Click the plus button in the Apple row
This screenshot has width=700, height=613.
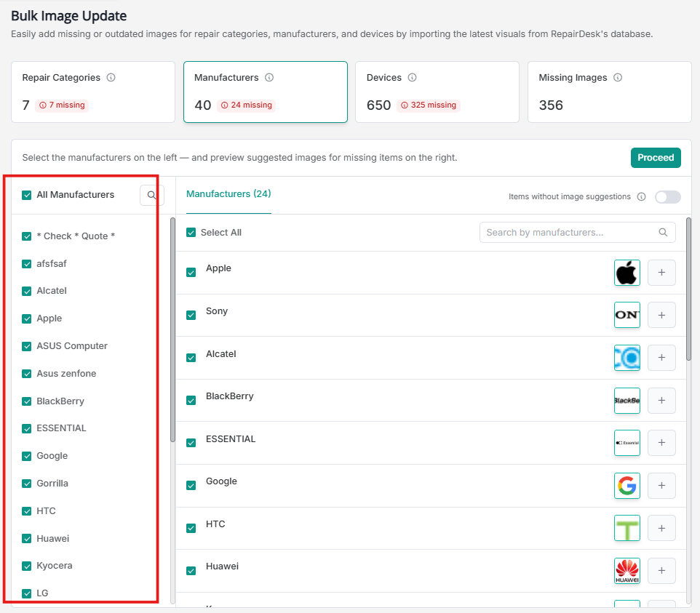[x=661, y=273]
